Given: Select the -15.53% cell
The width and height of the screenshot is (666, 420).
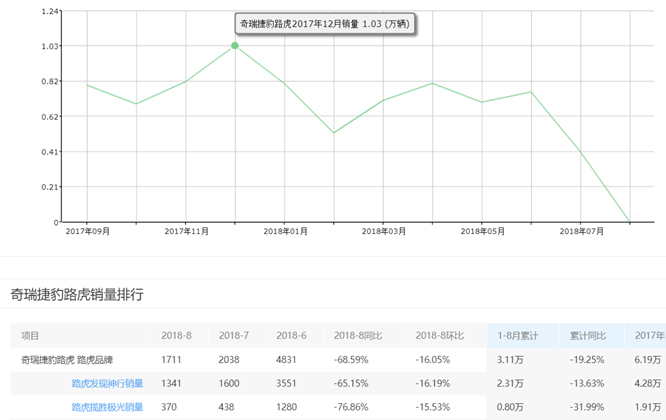Looking at the screenshot, I should coord(432,407).
